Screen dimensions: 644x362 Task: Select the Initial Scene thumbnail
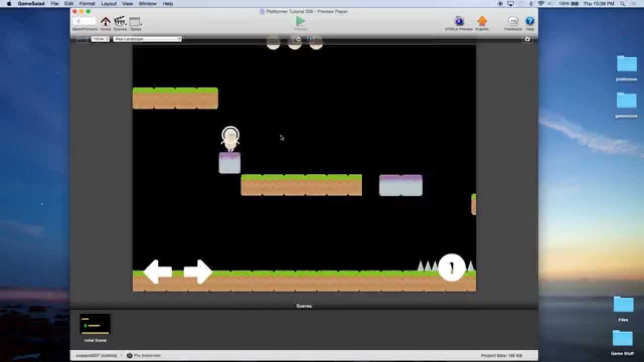[95, 324]
